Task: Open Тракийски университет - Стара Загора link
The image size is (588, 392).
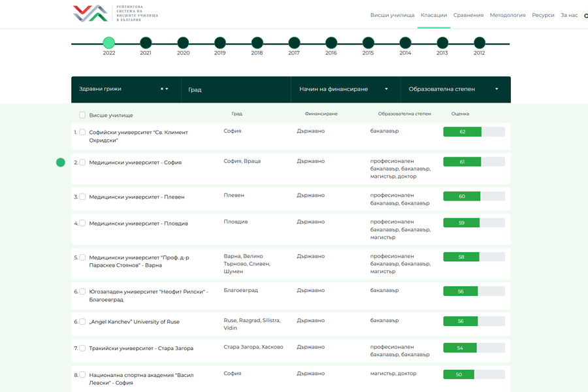Action: tap(141, 348)
